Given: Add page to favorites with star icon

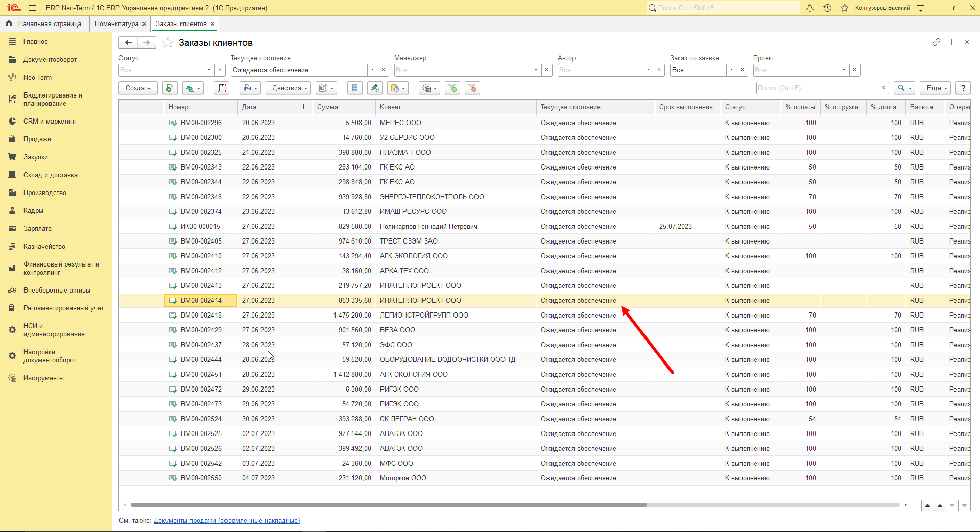Looking at the screenshot, I should pos(168,43).
